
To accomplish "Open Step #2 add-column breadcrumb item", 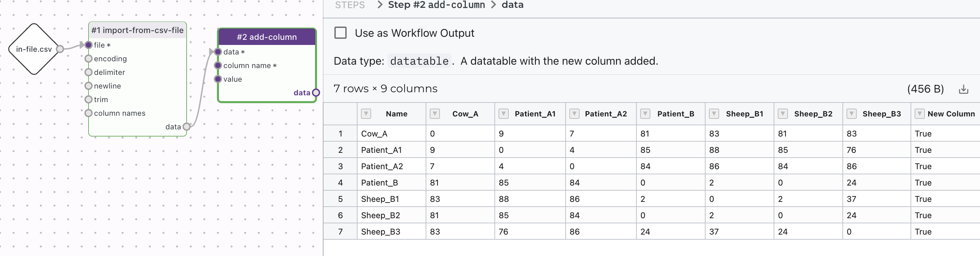I will click(436, 5).
